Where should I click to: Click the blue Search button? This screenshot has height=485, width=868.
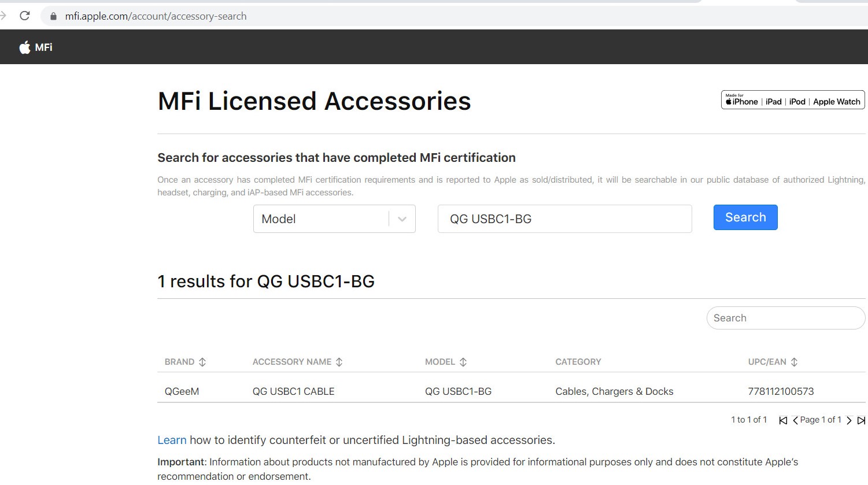point(745,217)
